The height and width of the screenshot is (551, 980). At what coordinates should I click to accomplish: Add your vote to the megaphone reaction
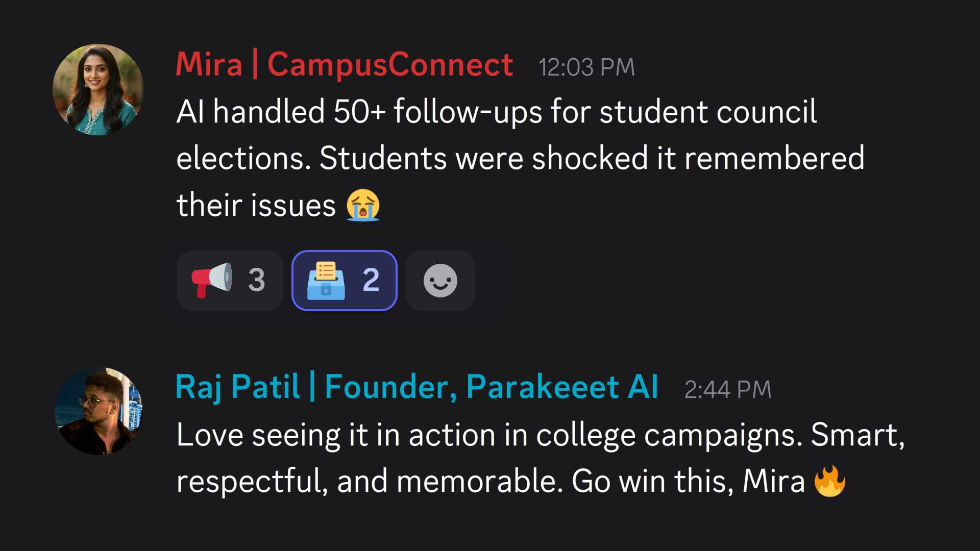click(x=230, y=281)
